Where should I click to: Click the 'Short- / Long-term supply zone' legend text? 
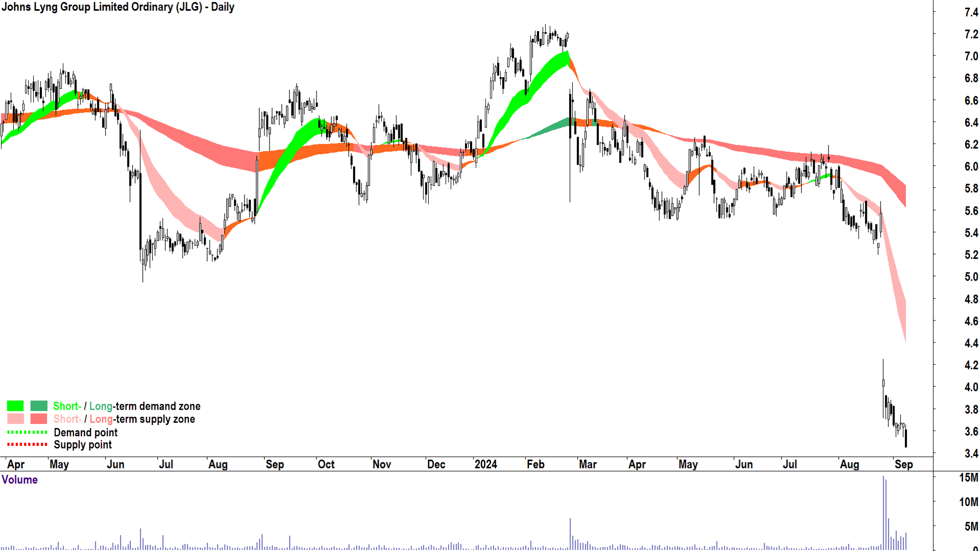click(x=124, y=419)
